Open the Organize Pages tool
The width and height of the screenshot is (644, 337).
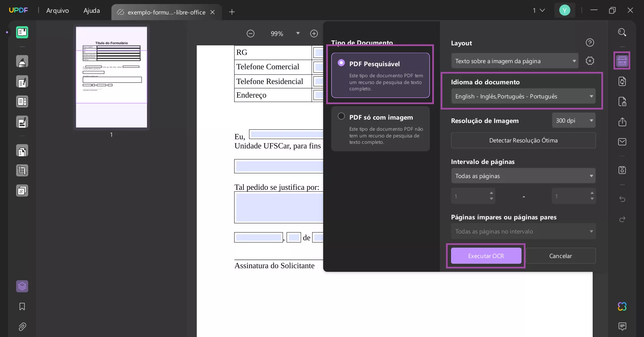[x=22, y=151]
